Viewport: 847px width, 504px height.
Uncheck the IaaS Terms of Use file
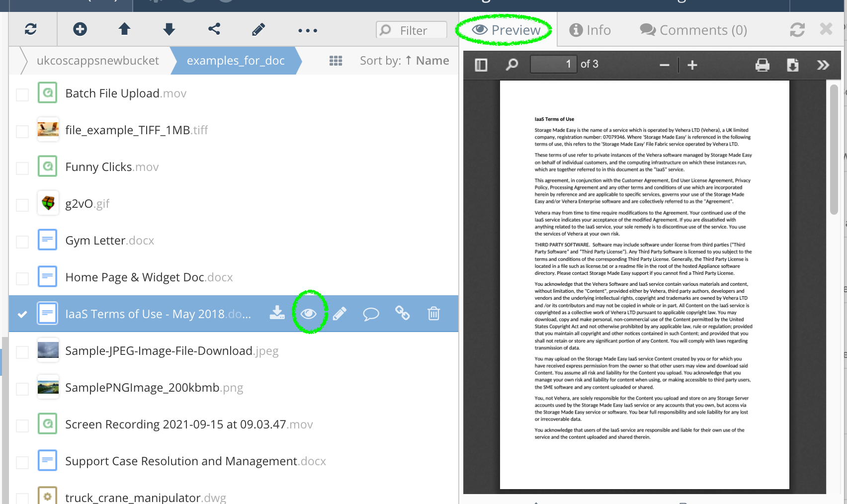(x=22, y=314)
